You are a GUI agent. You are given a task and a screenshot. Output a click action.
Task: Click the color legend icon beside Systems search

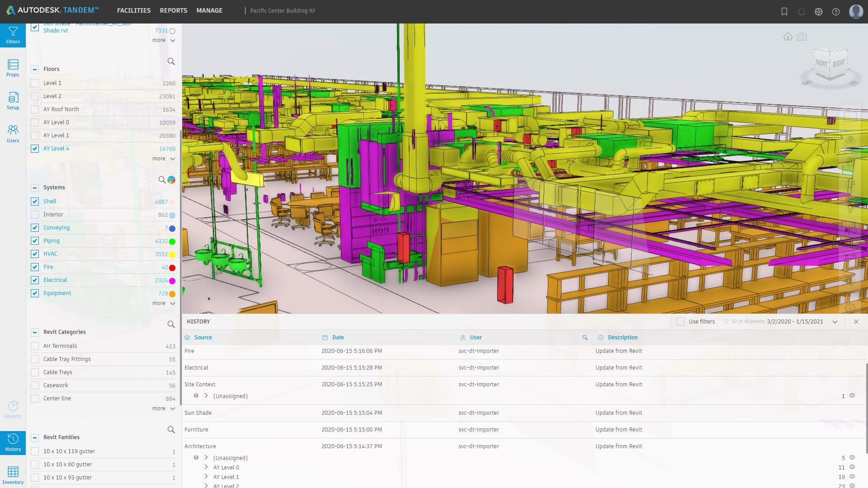171,180
